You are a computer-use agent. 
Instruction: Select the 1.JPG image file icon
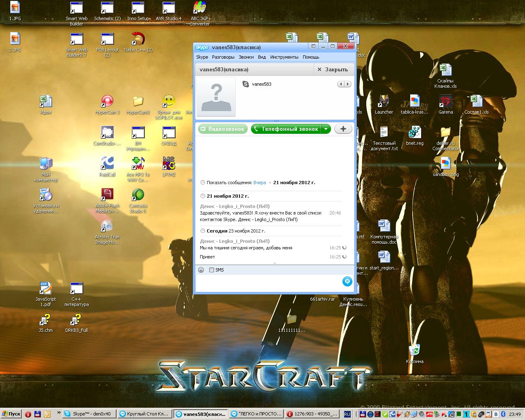[15, 11]
